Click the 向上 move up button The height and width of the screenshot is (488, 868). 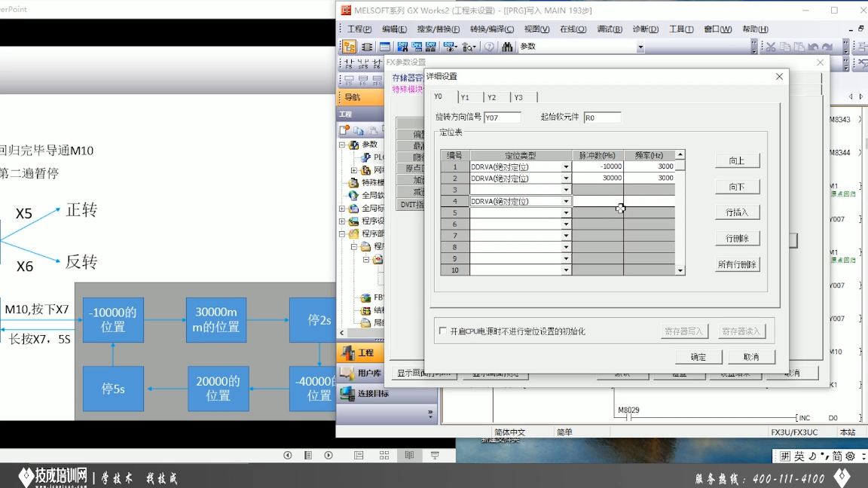click(x=737, y=160)
